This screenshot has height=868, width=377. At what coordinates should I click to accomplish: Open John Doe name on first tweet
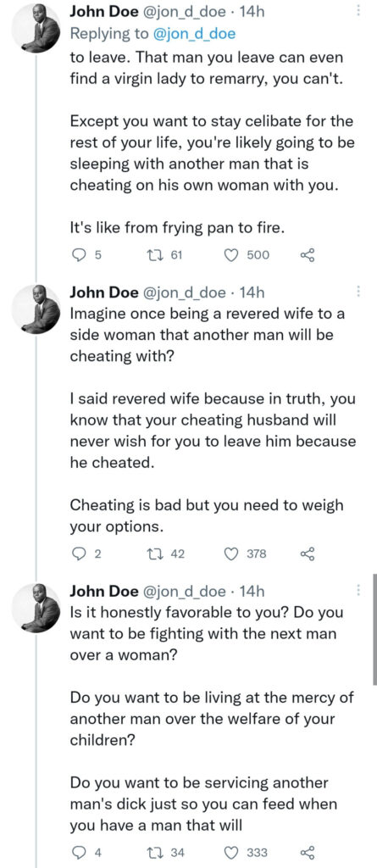tap(104, 12)
